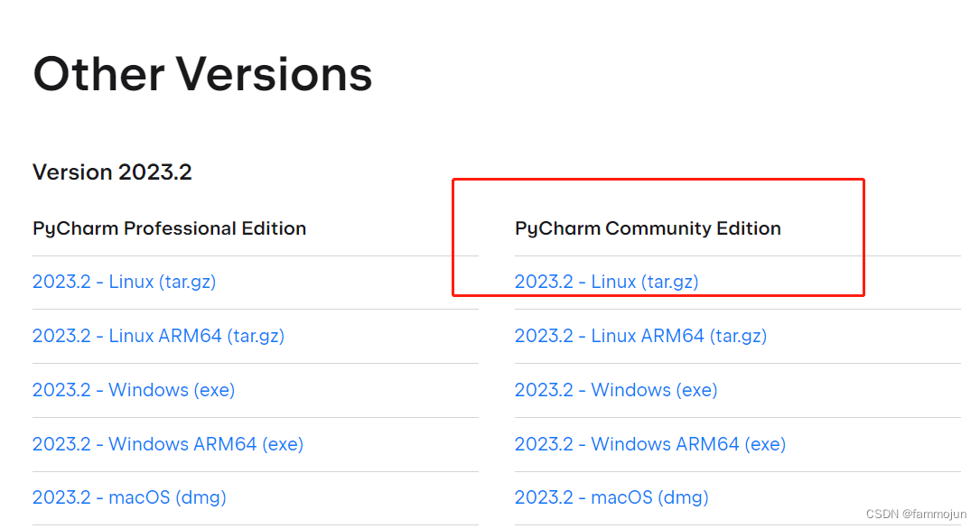Click the PyCharm Professional Edition column heading
This screenshot has height=529, width=980.
tap(170, 228)
